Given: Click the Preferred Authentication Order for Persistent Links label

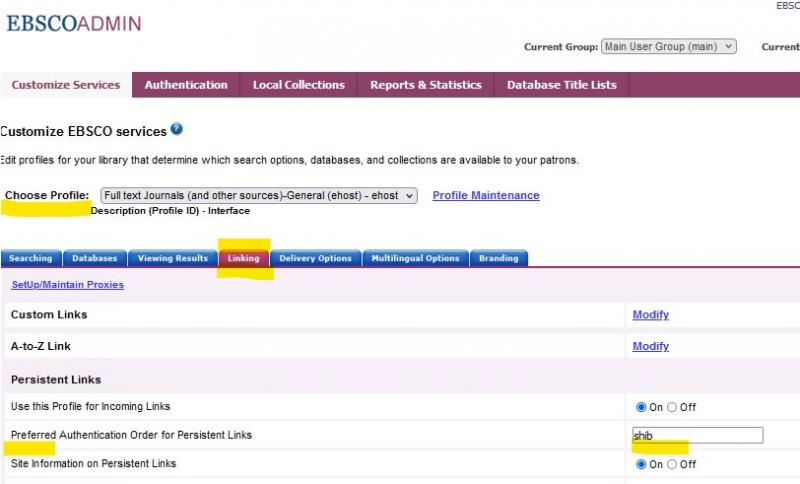Looking at the screenshot, I should tap(131, 435).
